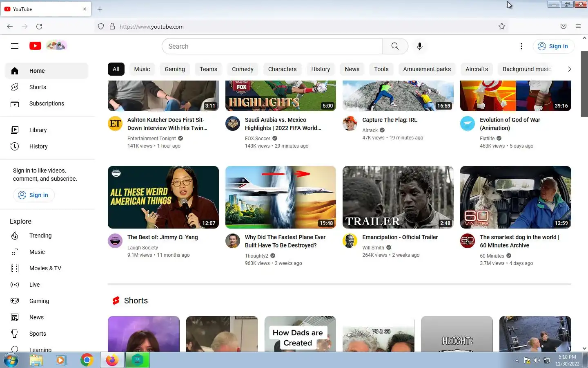This screenshot has height=368, width=588.
Task: Select the Gaming filter chip
Action: tap(175, 69)
